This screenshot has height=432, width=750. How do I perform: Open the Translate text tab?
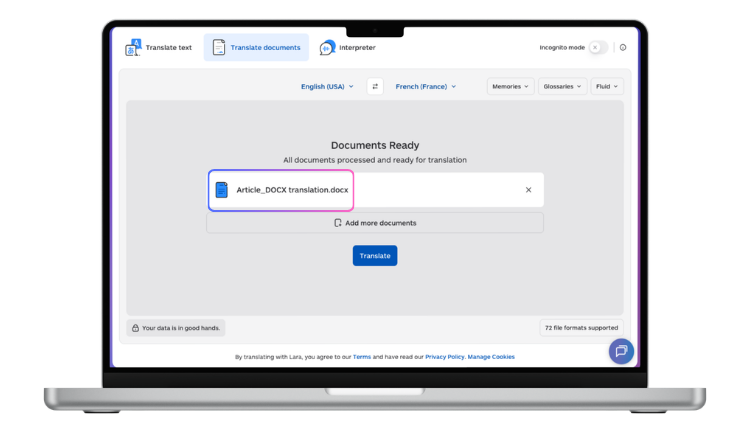tap(158, 47)
